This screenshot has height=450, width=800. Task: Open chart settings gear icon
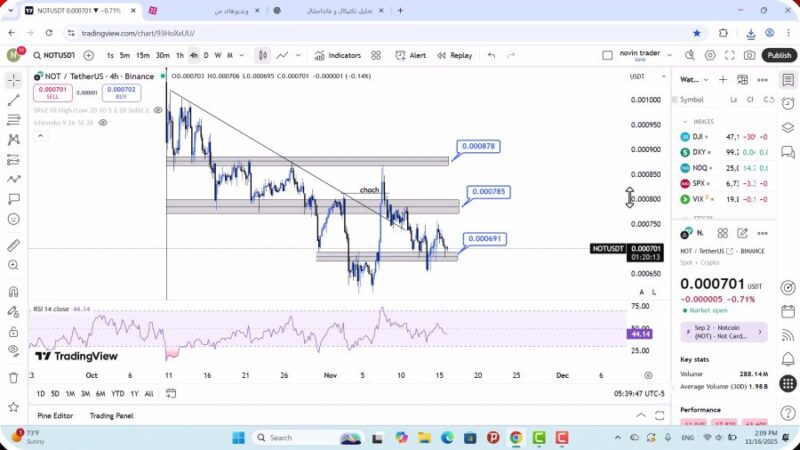click(x=711, y=55)
